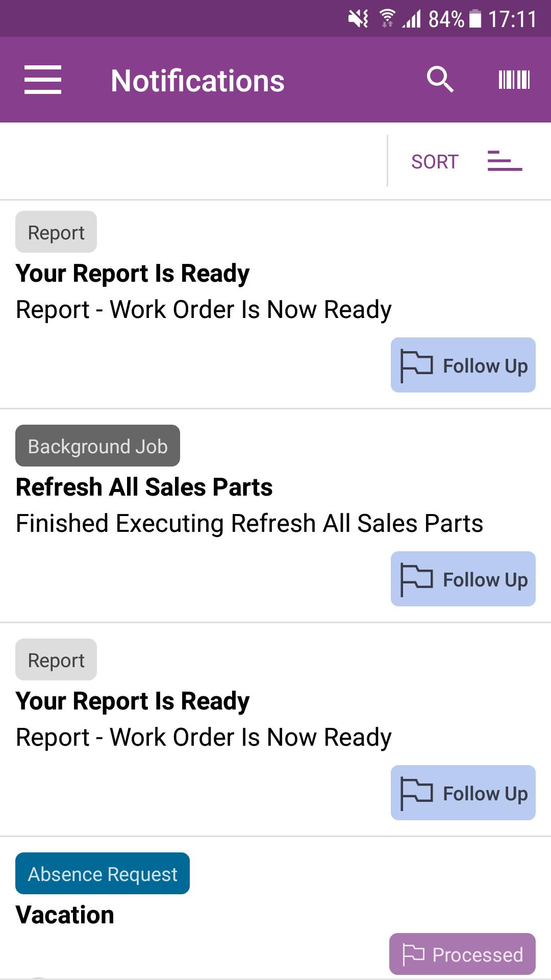
Task: Open the barcode scanner icon
Action: click(514, 80)
